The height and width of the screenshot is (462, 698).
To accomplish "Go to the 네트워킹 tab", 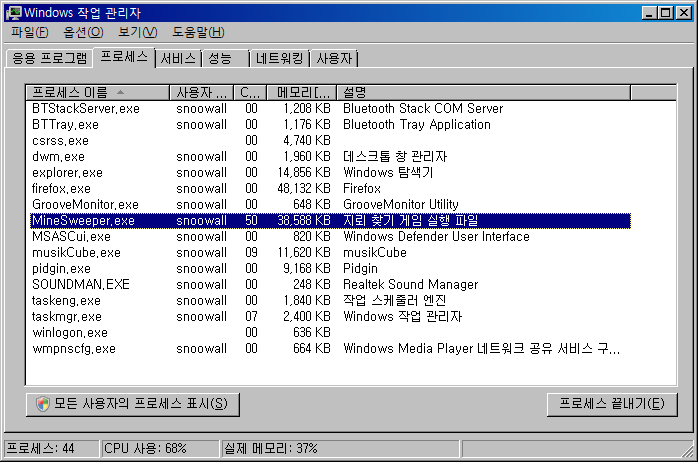I will click(x=280, y=58).
